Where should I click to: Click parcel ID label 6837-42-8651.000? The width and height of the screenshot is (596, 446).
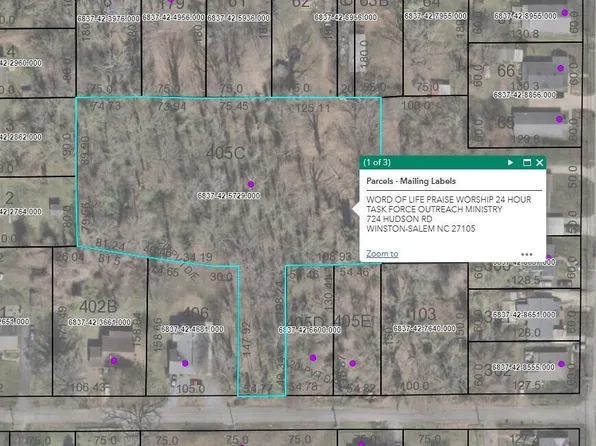click(x=524, y=315)
